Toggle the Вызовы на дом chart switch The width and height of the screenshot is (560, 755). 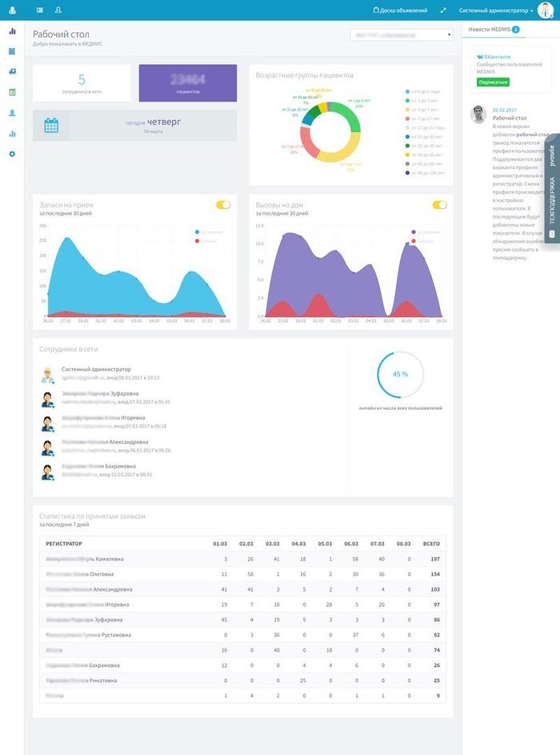(440, 205)
